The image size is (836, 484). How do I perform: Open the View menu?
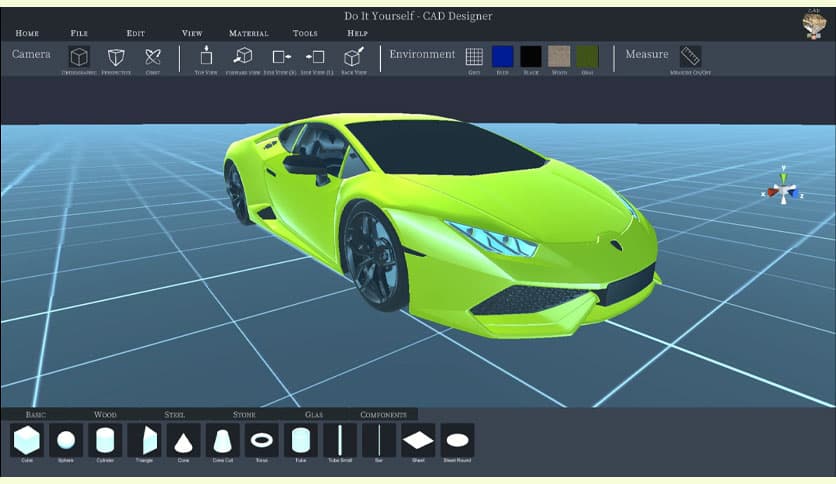[x=192, y=33]
